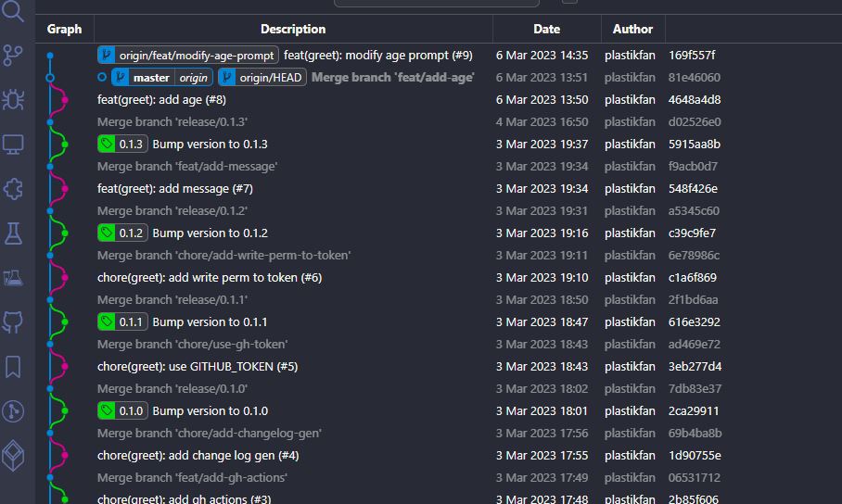Click the origin/feat/modify-age-prompt branch label
The image size is (842, 504).
[x=188, y=56]
